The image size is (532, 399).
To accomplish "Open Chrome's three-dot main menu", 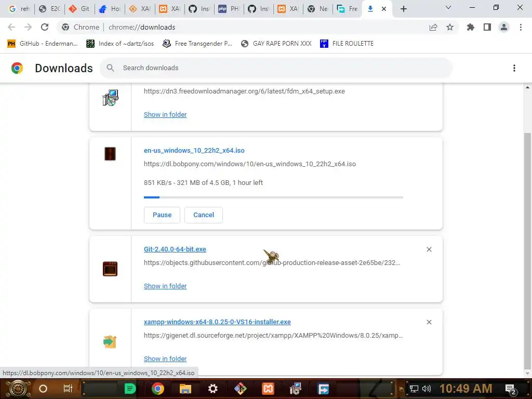I will [x=521, y=27].
